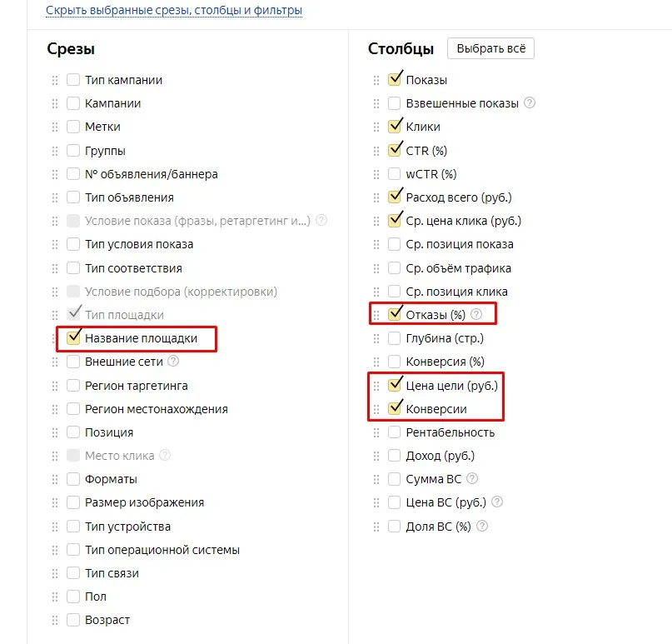The image size is (672, 644).
Task: Click question mark next to Сумма ВС
Action: (472, 478)
